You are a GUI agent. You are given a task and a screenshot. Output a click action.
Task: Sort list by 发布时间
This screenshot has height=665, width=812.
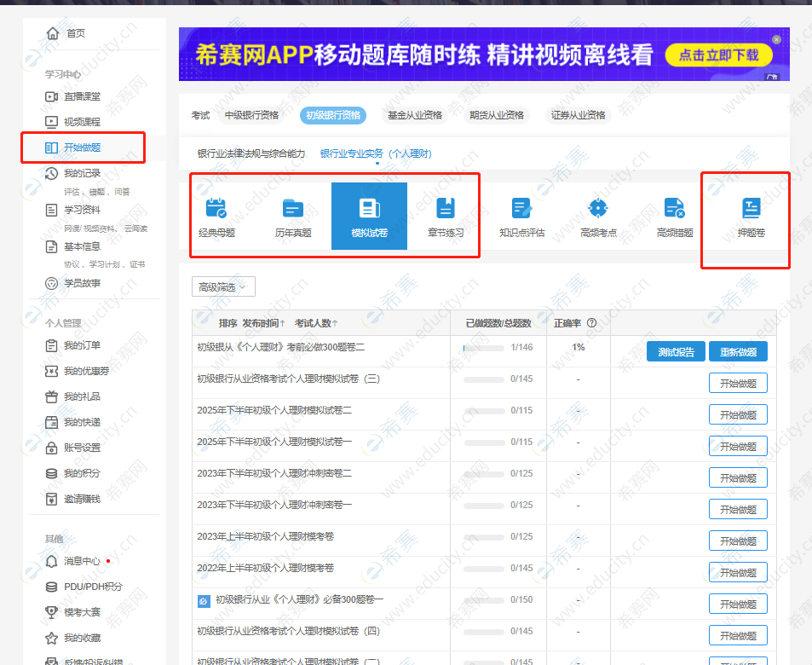coord(263,323)
